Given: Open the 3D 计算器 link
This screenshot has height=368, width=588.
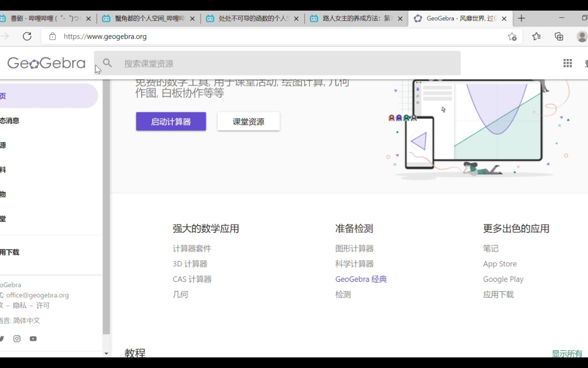Looking at the screenshot, I should [190, 264].
